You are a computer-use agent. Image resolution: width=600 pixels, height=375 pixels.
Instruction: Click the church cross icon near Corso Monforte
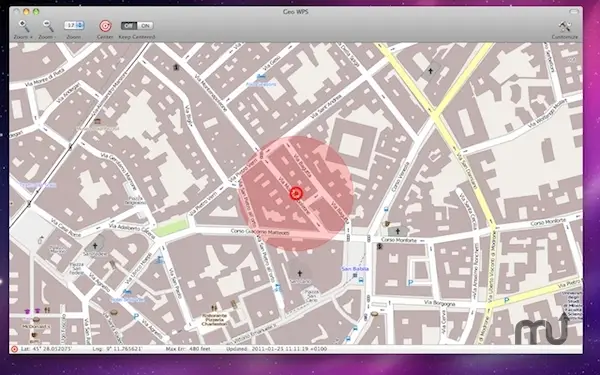398,231
